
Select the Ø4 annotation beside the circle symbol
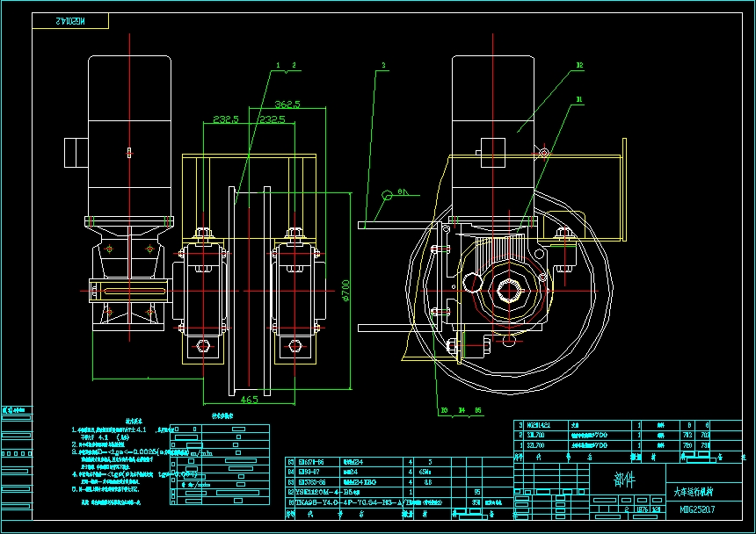point(403,192)
